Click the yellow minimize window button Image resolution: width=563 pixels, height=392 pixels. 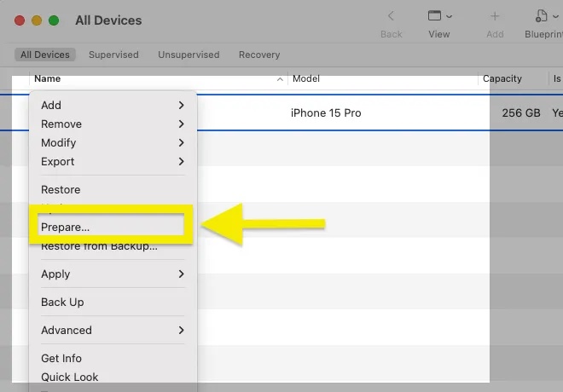click(37, 20)
